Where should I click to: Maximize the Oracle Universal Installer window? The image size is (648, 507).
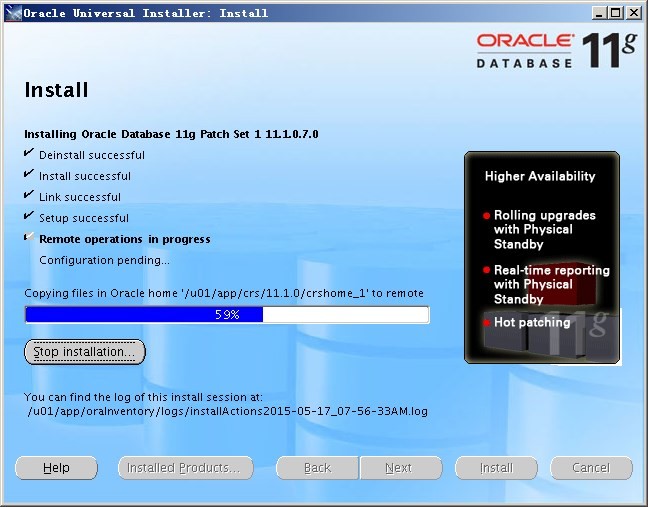pyautogui.click(x=615, y=13)
